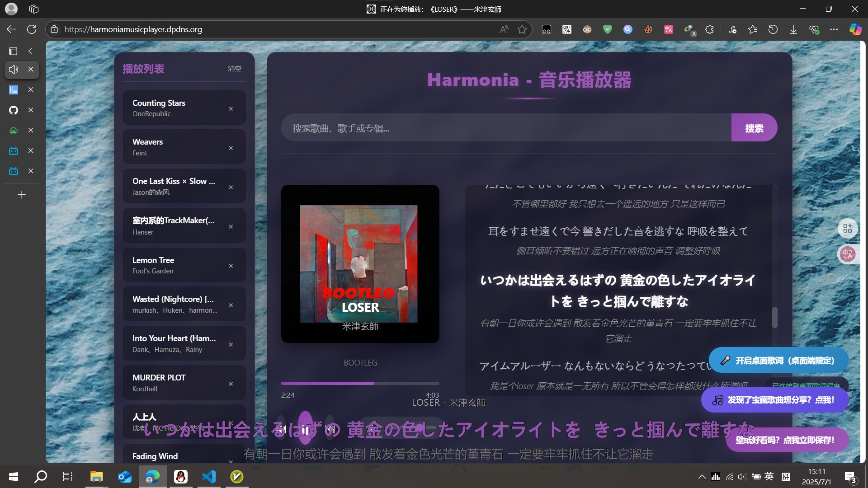Remove Wasted (Nightcore) from the playlist

tap(231, 305)
